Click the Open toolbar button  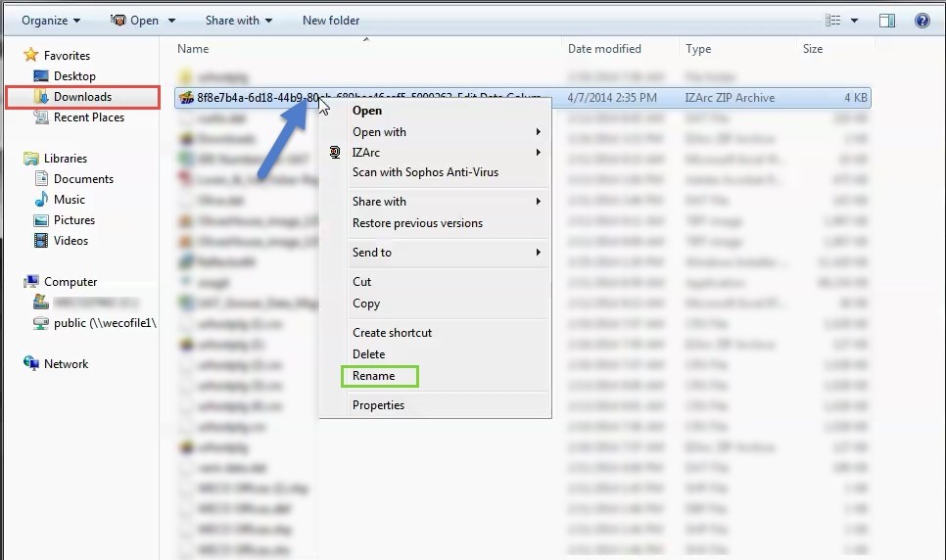pyautogui.click(x=135, y=21)
